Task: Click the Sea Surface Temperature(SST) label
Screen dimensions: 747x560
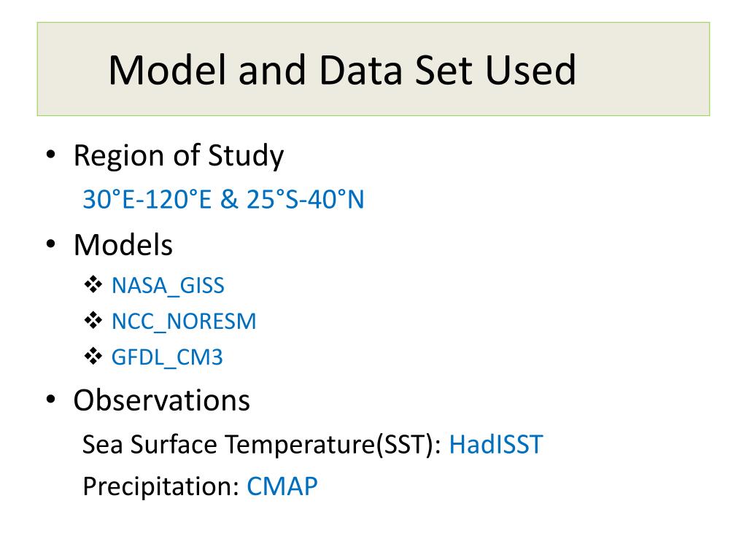Action: pyautogui.click(x=262, y=445)
